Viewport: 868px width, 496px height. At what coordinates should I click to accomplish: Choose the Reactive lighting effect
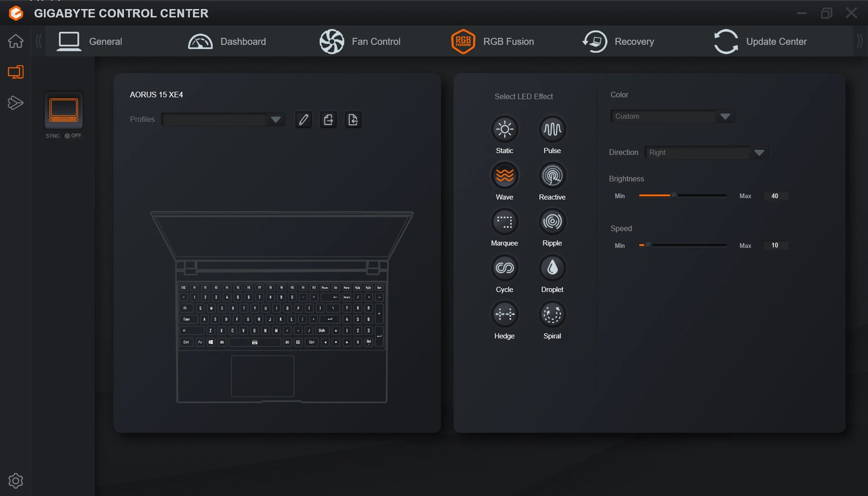click(552, 175)
